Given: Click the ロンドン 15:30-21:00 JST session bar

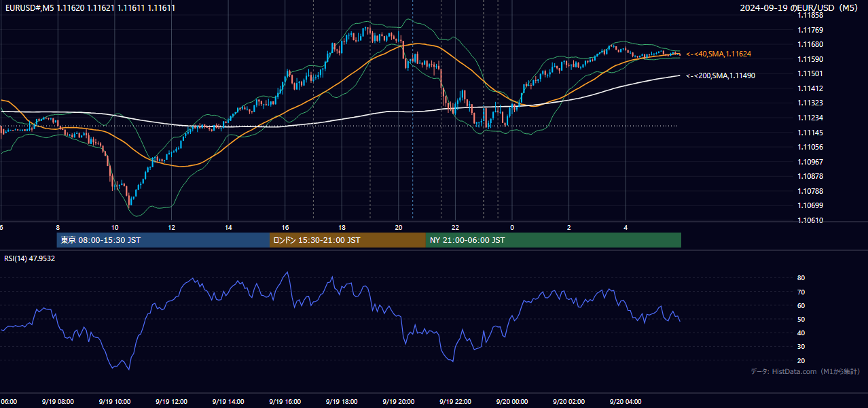Looking at the screenshot, I should tap(348, 240).
